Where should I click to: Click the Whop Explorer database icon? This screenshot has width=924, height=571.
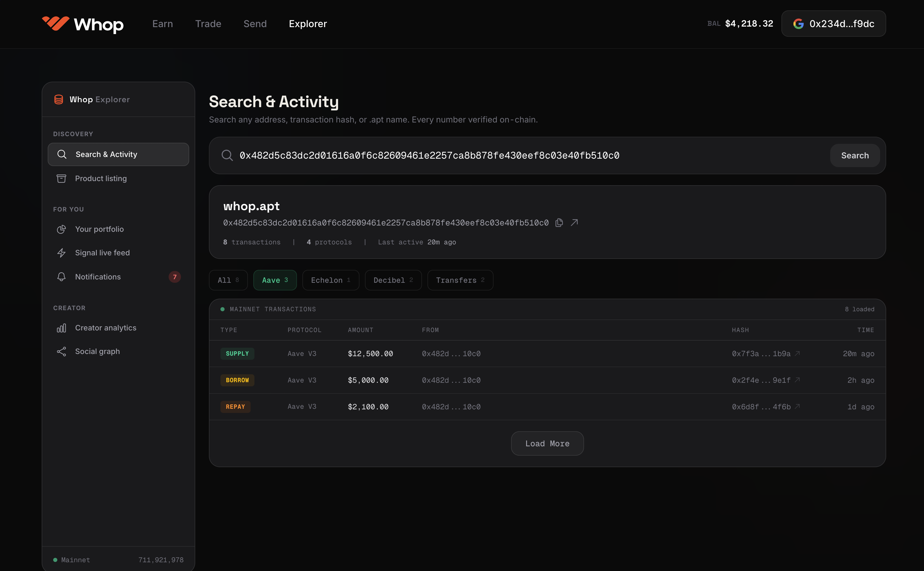pos(59,99)
